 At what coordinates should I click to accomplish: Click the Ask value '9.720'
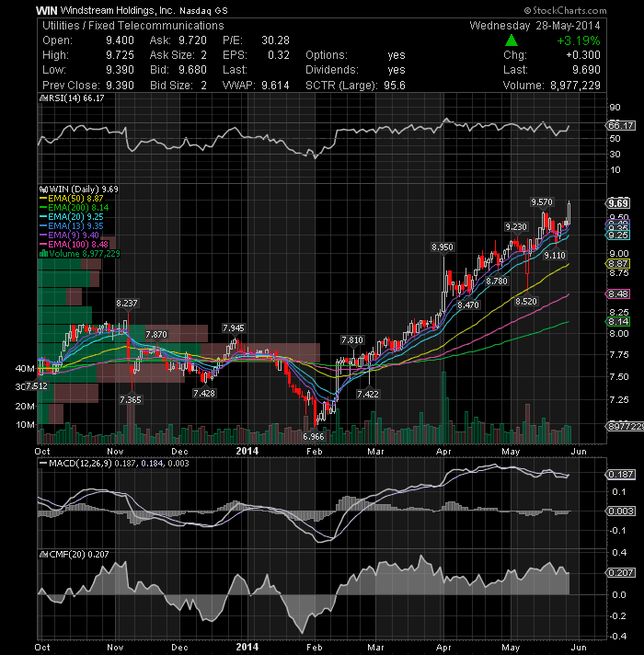[192, 40]
